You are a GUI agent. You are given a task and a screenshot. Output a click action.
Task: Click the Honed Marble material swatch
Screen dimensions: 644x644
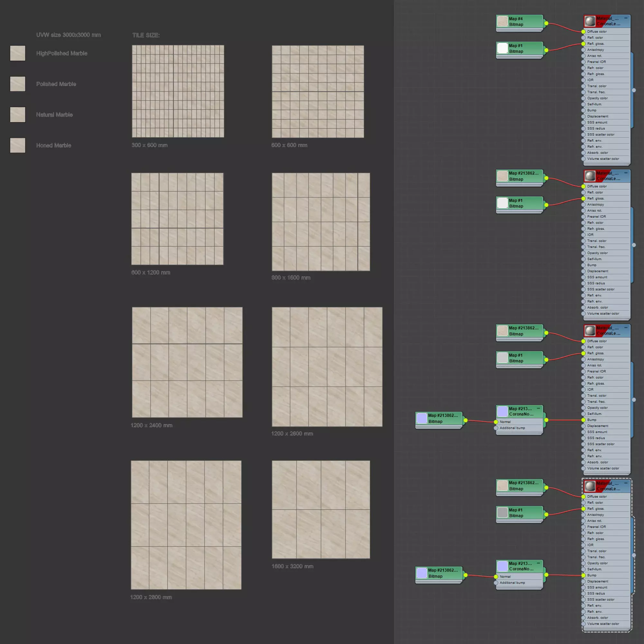coord(18,145)
